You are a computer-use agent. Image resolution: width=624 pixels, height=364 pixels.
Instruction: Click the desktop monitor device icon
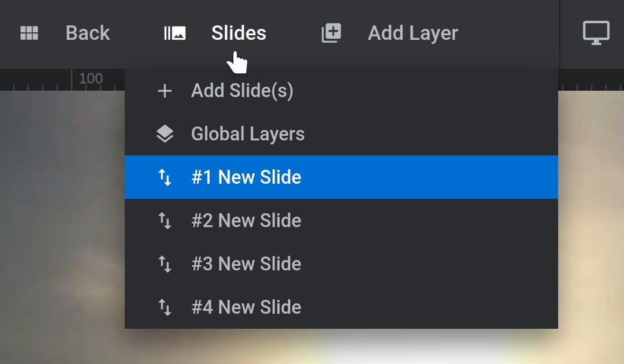tap(596, 33)
